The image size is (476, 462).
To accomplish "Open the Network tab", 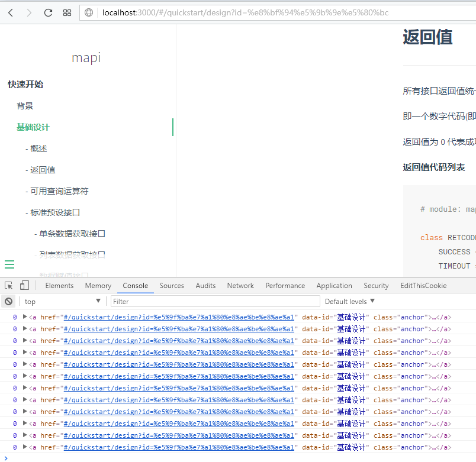I will [240, 286].
